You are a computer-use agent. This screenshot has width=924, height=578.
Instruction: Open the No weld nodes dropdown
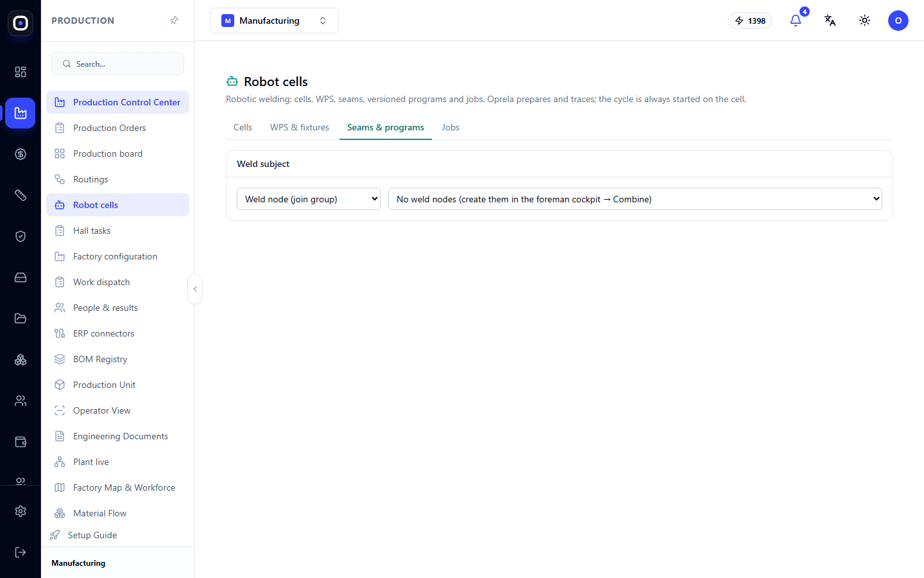click(x=635, y=199)
